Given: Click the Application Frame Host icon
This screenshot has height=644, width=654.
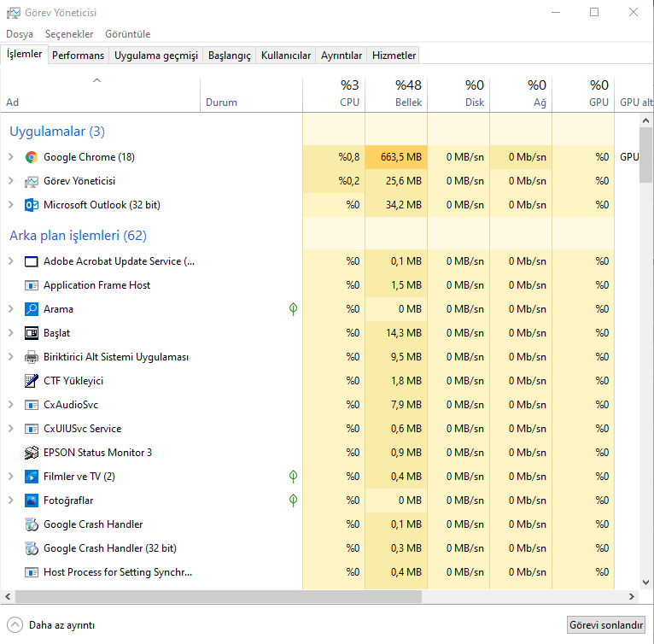Looking at the screenshot, I should 32,285.
